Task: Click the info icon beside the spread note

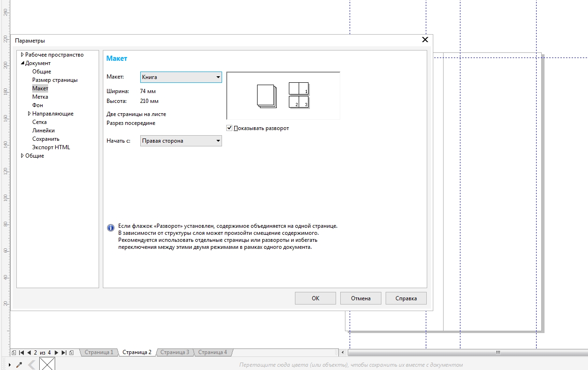Action: [x=111, y=228]
